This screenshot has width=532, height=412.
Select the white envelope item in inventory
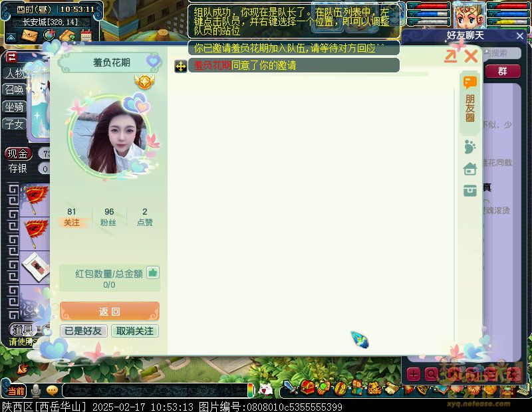37,266
